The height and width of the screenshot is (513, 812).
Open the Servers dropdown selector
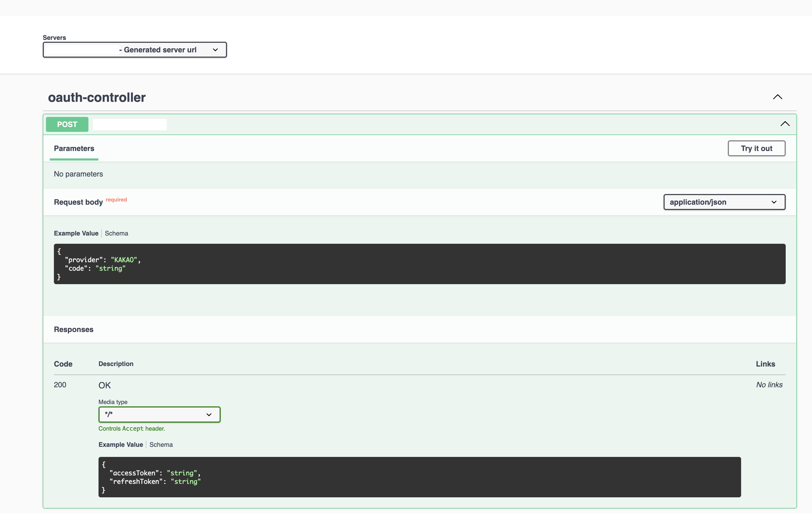point(135,50)
